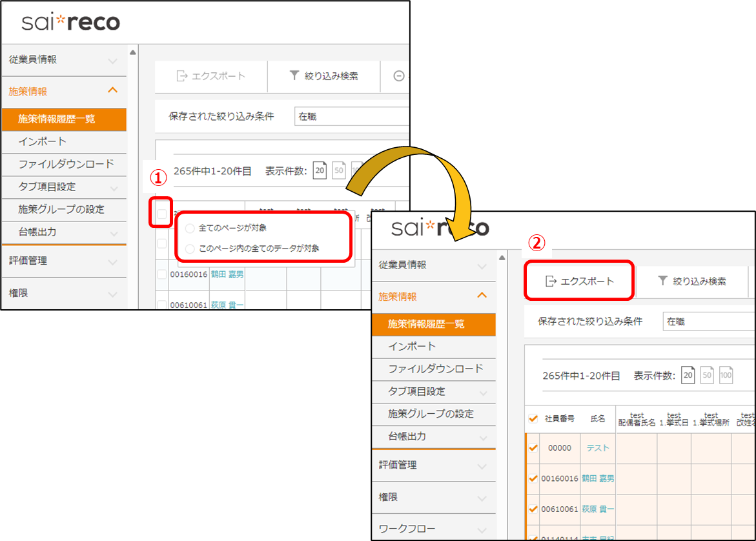Select the このページ内の全てのデータが対象 radio option

tap(189, 249)
